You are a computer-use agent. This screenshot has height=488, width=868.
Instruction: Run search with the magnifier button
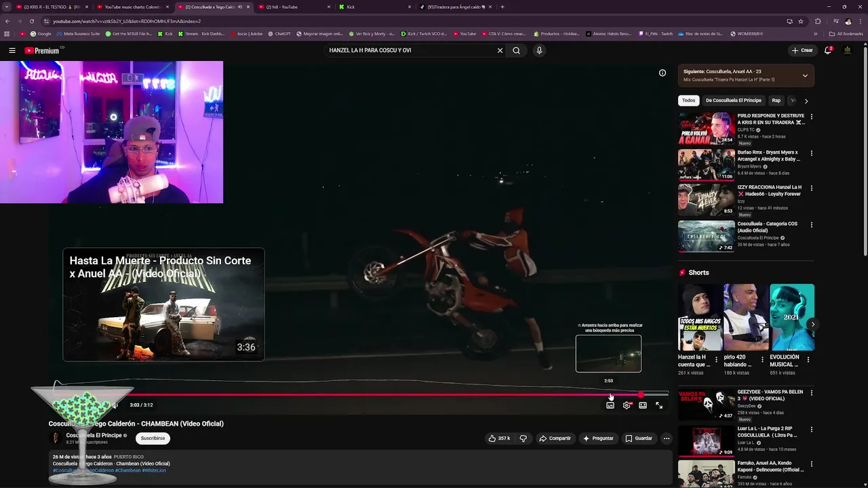coord(516,50)
